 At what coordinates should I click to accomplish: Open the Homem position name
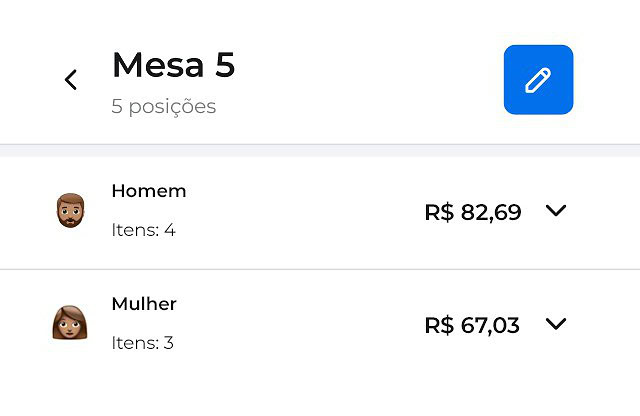pyautogui.click(x=149, y=191)
